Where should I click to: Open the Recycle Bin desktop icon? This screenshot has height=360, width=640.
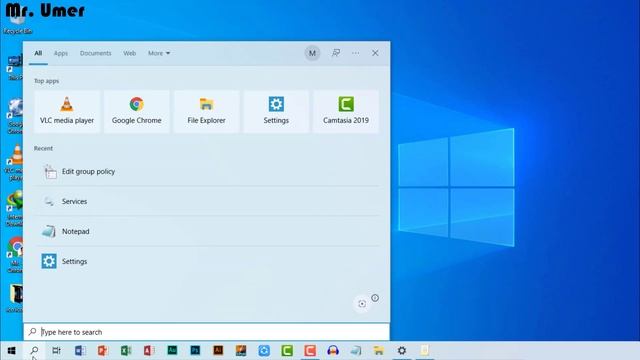(x=17, y=21)
